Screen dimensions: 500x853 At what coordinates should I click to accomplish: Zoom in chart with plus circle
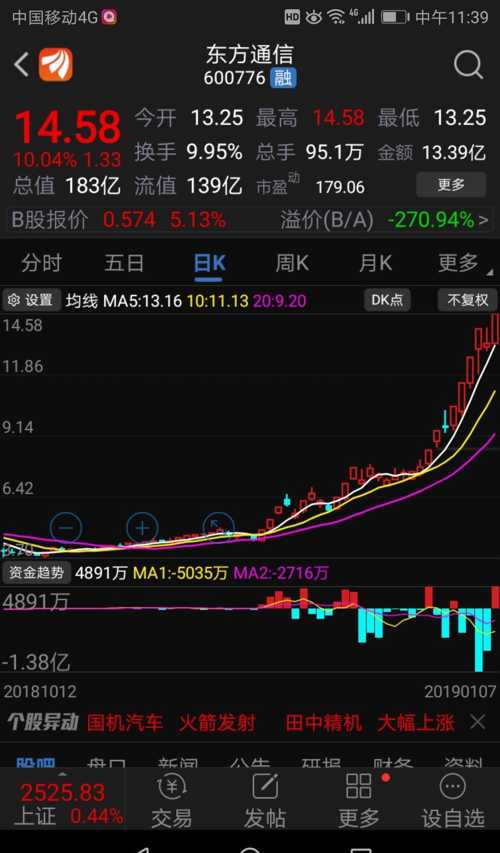click(143, 528)
